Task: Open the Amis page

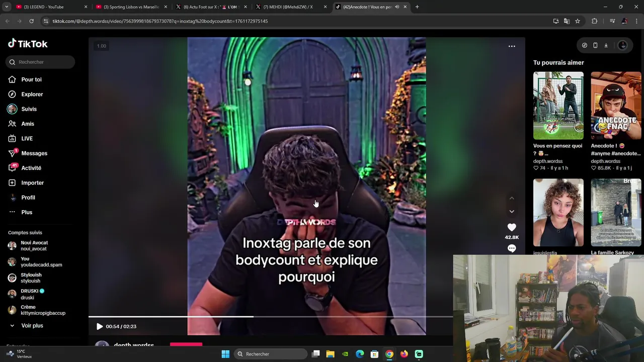Action: (x=21, y=124)
